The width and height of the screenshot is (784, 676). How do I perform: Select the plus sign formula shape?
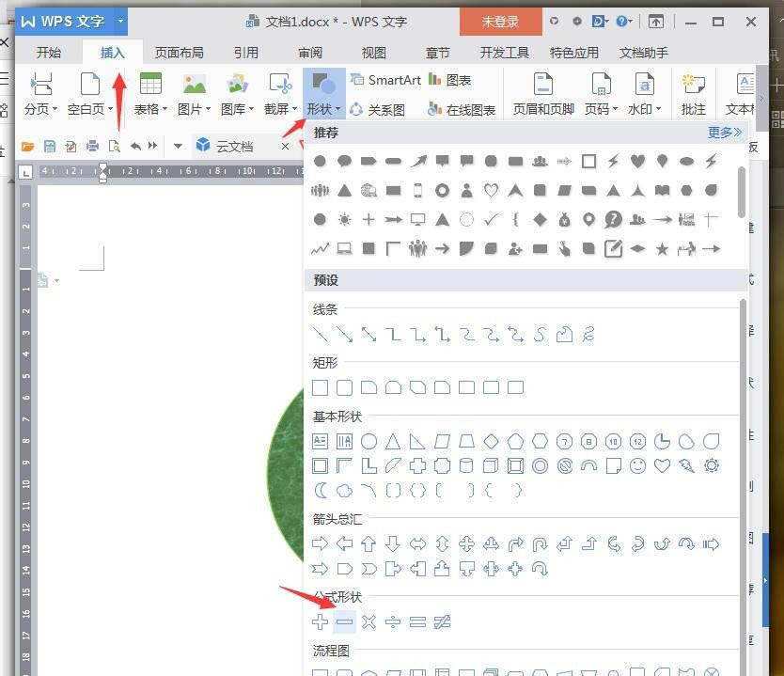pyautogui.click(x=320, y=622)
